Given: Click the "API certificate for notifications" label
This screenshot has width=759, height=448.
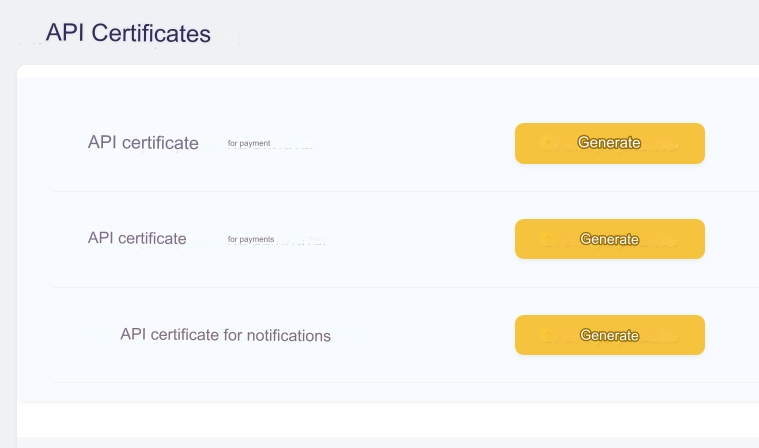Looking at the screenshot, I should click(x=225, y=335).
